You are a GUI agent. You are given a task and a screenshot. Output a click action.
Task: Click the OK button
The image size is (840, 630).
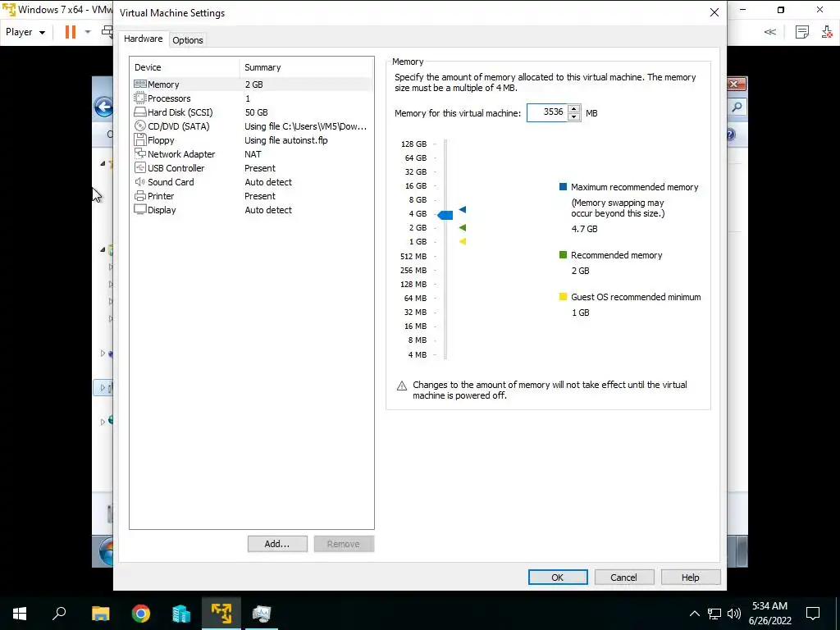click(x=558, y=577)
